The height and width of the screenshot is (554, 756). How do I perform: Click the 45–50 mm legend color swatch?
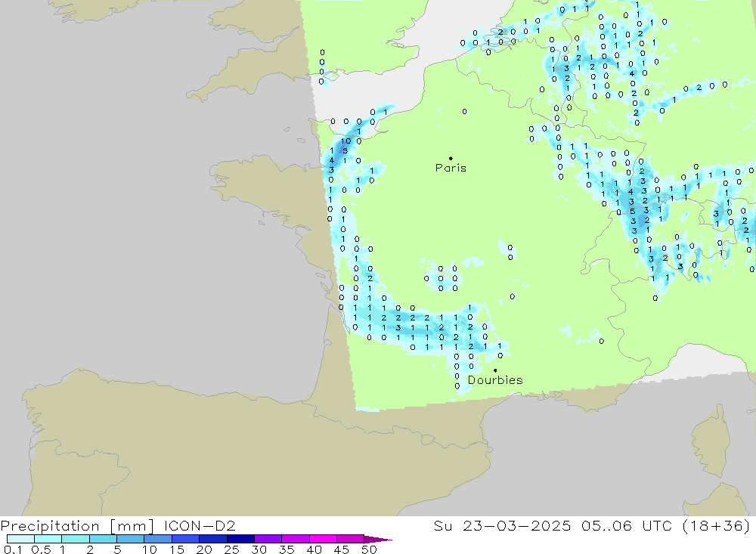point(351,539)
